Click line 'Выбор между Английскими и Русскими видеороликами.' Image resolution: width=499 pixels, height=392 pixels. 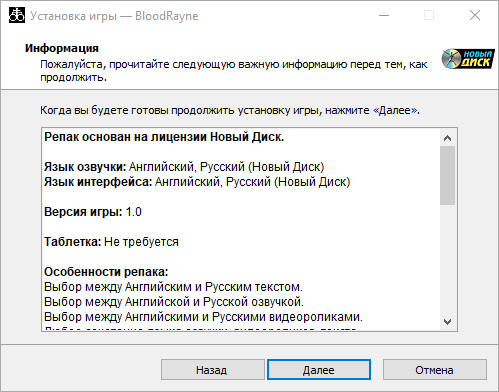click(203, 317)
